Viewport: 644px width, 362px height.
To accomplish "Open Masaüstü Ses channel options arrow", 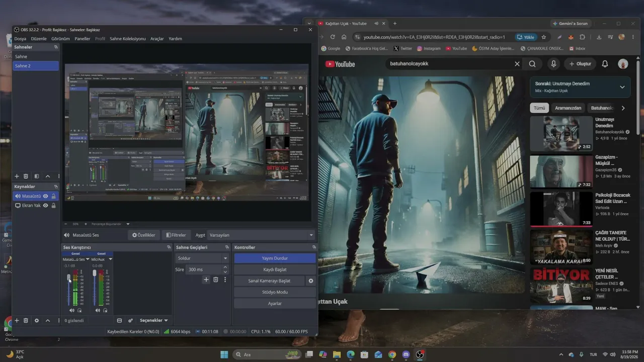I will pos(88,259).
